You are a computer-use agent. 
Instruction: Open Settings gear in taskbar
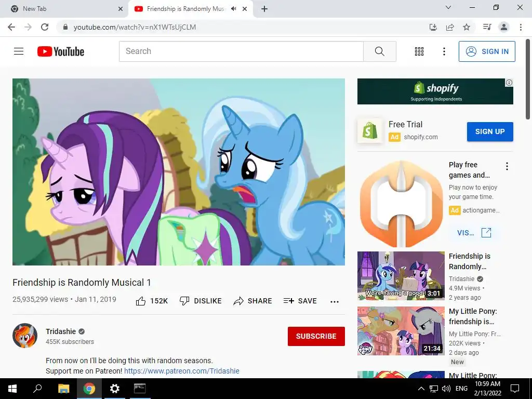(x=115, y=389)
